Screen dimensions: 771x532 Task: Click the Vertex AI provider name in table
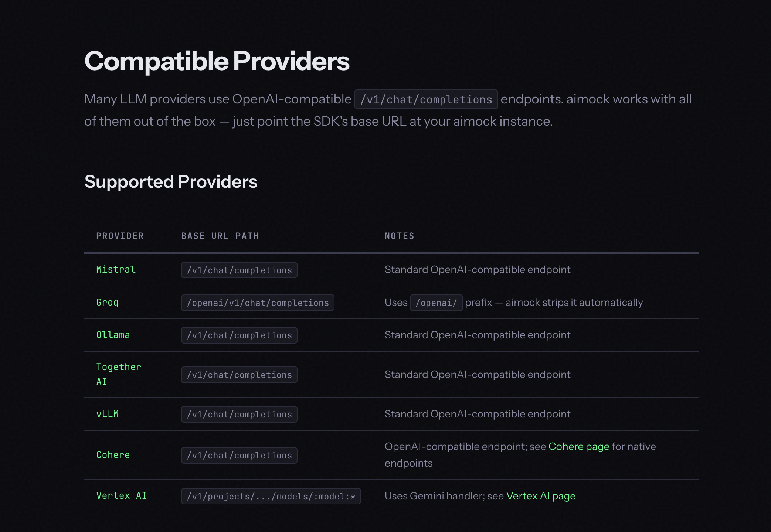pyautogui.click(x=121, y=495)
